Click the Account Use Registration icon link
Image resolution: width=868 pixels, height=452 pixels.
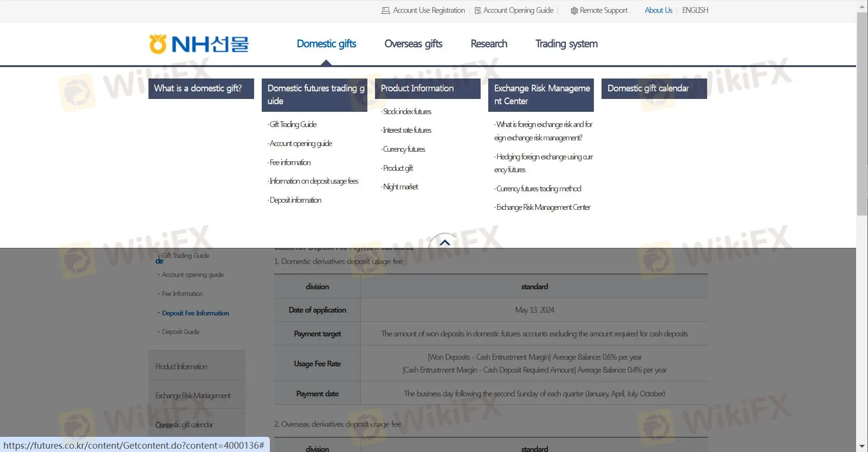(x=385, y=10)
